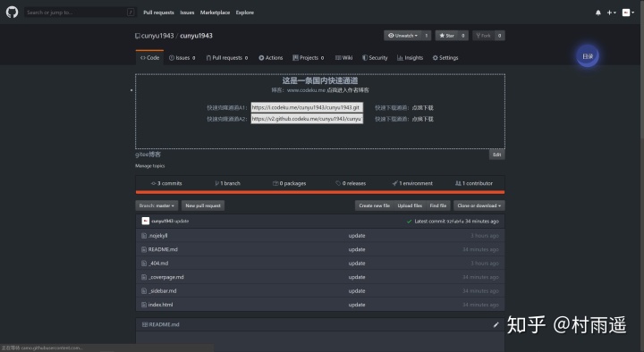Open the watchers count number
Viewport: 644px width, 352px height.
pos(427,36)
